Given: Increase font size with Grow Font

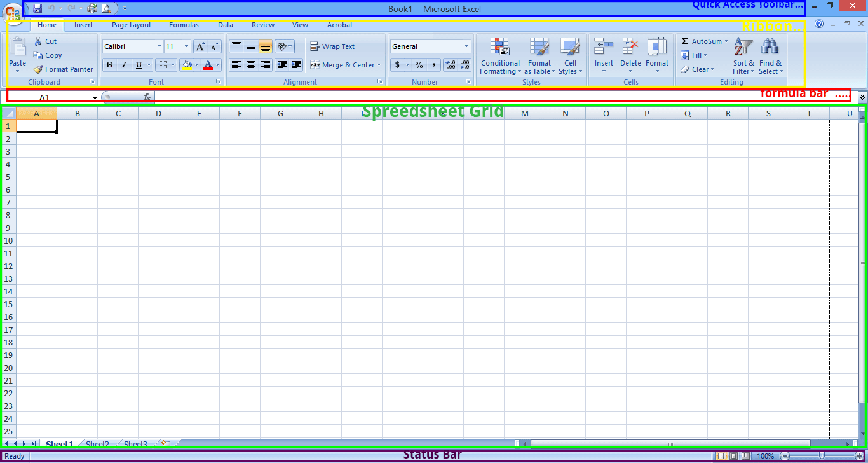Looking at the screenshot, I should (200, 46).
